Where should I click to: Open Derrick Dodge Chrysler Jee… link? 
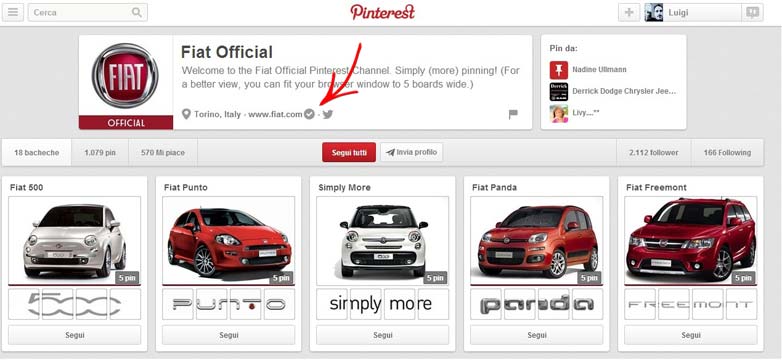point(624,92)
